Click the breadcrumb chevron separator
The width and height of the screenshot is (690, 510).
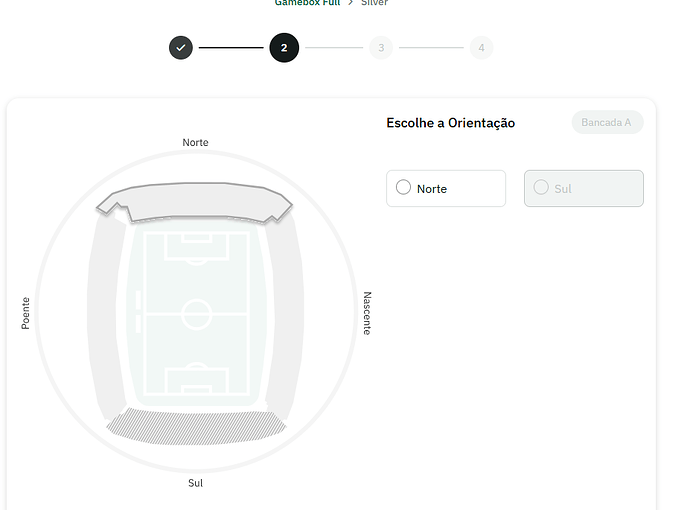(x=350, y=3)
